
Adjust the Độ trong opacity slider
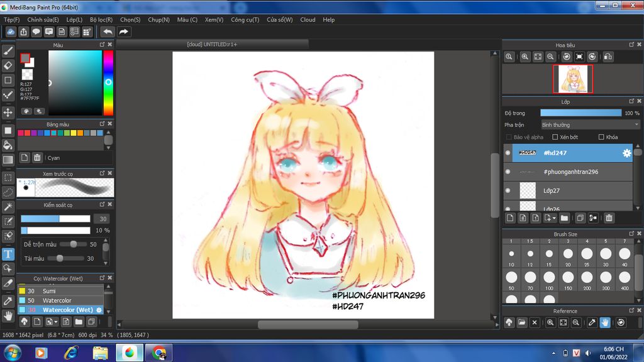580,113
